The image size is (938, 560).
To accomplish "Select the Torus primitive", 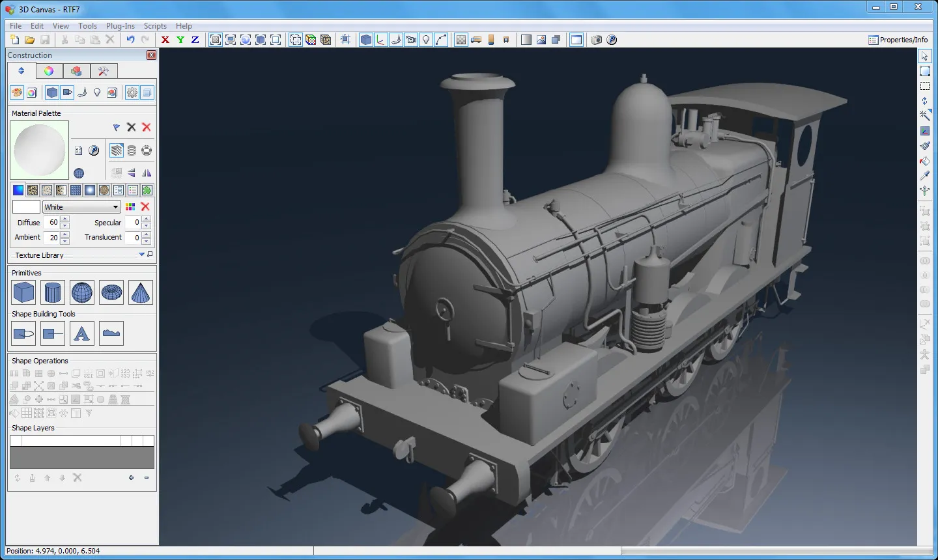I will click(x=111, y=292).
